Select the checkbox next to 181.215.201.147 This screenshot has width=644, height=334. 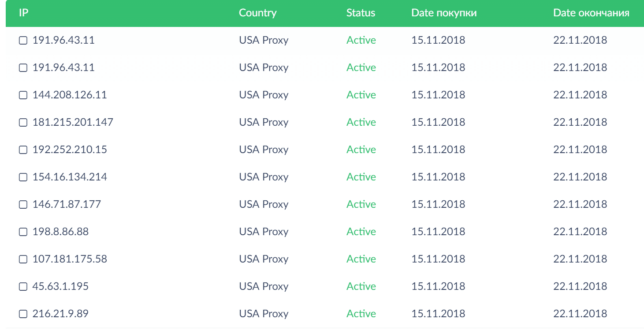pos(23,123)
